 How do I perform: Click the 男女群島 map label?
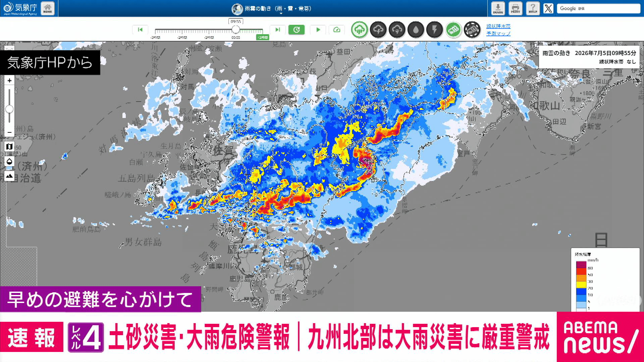coord(143,242)
